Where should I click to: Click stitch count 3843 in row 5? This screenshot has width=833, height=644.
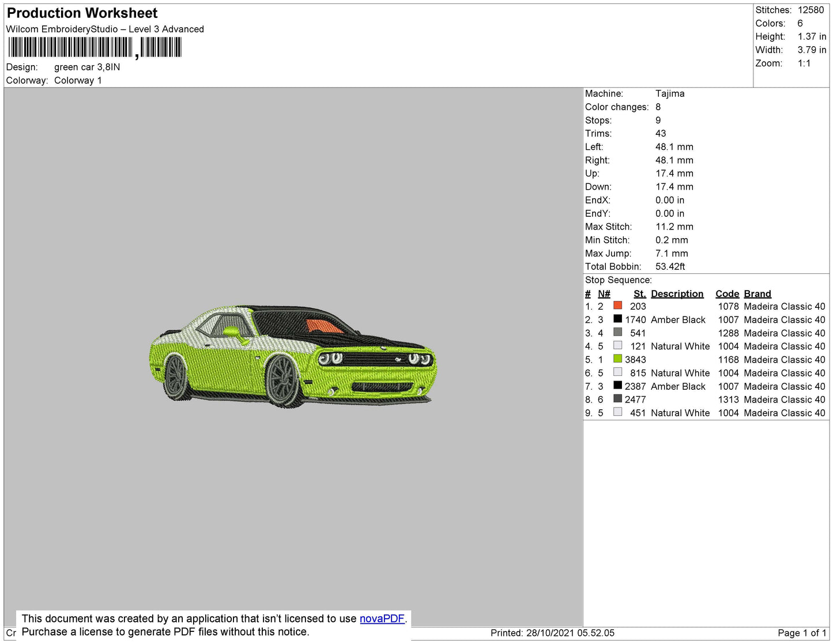coord(635,360)
